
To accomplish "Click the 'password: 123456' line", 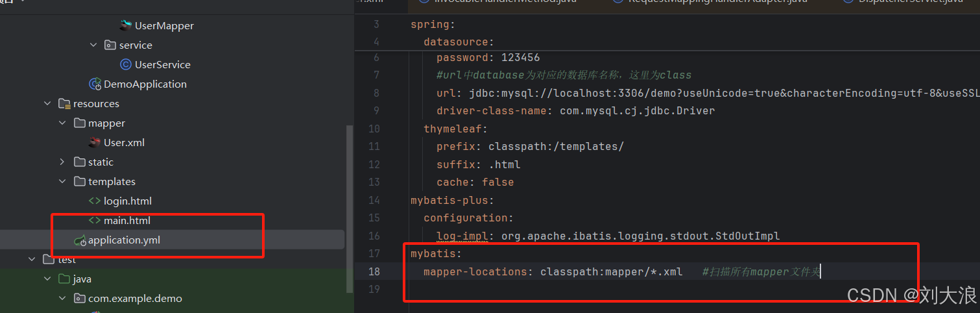I will tap(488, 57).
